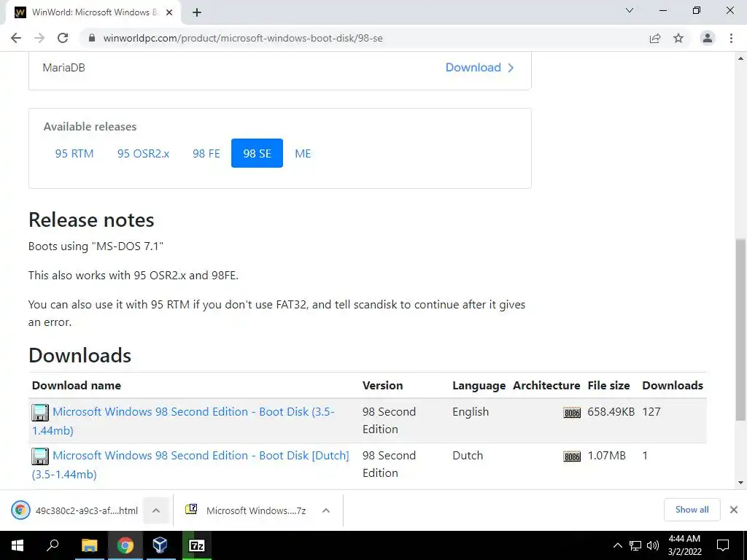This screenshot has height=560, width=747.
Task: Close the downloads bar
Action: coord(734,510)
